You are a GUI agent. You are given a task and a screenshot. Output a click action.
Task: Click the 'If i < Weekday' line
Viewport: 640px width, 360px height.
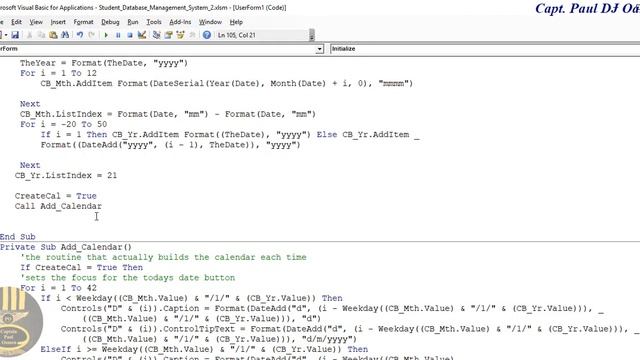point(191,298)
